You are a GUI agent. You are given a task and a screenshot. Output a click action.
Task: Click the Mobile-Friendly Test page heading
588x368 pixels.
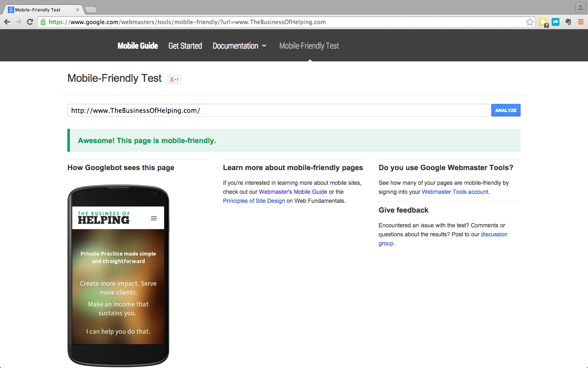114,78
